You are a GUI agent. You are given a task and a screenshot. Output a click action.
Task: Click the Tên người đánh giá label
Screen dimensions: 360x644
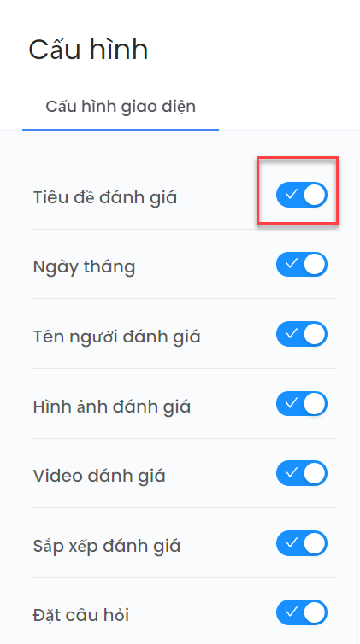[x=116, y=337]
